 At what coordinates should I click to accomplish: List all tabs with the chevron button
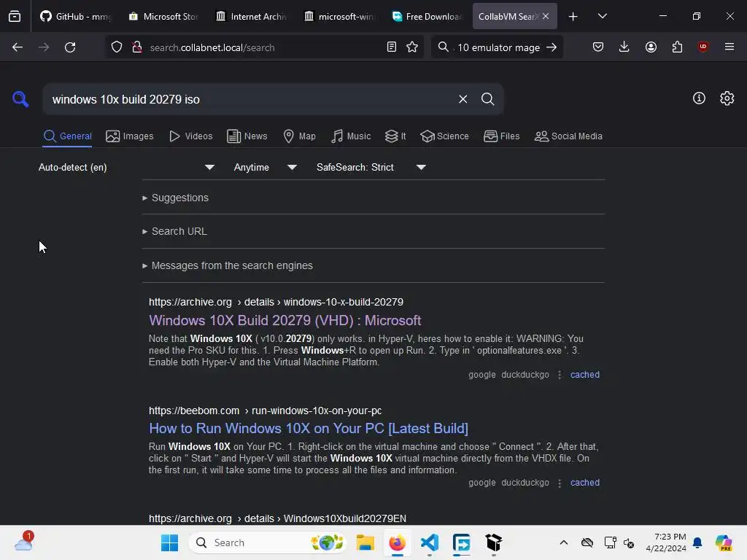602,16
